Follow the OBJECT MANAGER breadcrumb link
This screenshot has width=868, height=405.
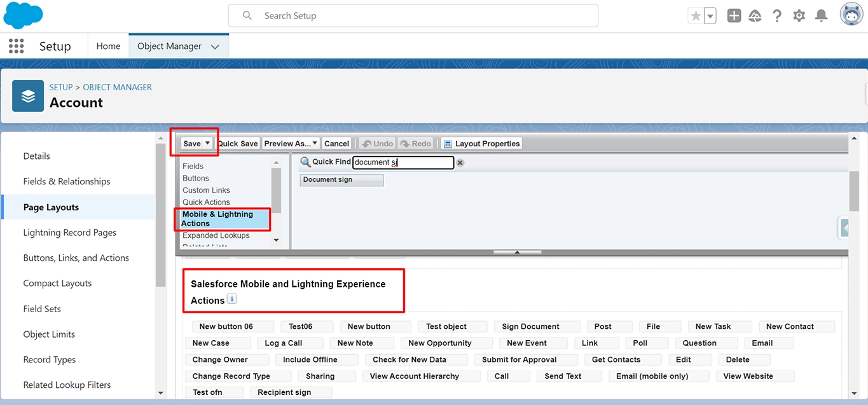pyautogui.click(x=118, y=87)
